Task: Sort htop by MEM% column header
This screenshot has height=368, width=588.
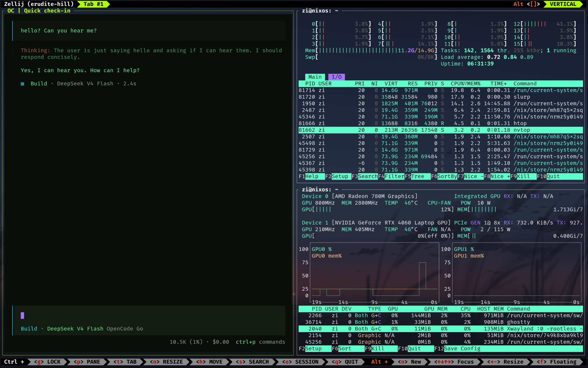Action: pyautogui.click(x=474, y=84)
